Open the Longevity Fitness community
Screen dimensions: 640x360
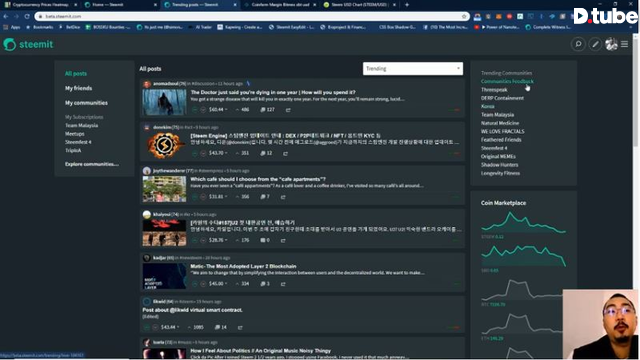pyautogui.click(x=500, y=173)
